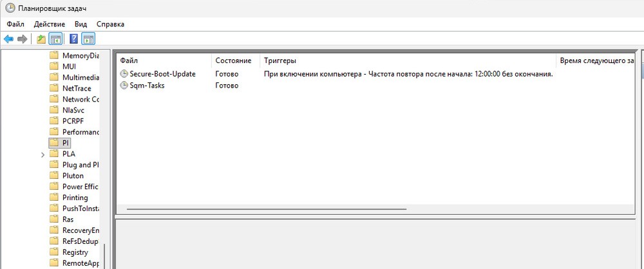
Task: Click the Up one level folder icon
Action: pos(41,39)
